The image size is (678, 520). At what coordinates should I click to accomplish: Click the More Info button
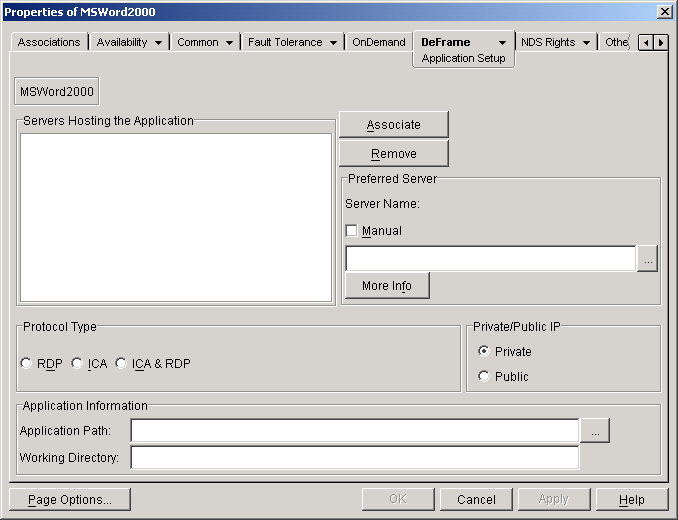[387, 285]
